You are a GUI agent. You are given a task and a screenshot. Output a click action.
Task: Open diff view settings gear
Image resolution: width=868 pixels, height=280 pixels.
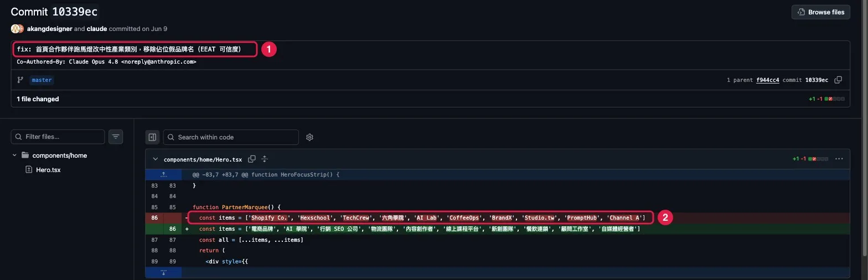[310, 137]
